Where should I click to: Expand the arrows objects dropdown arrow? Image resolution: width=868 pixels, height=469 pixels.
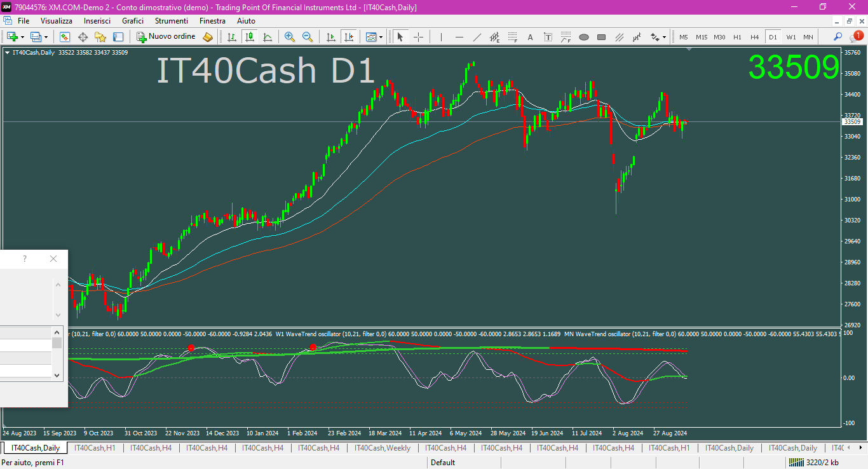click(x=665, y=37)
